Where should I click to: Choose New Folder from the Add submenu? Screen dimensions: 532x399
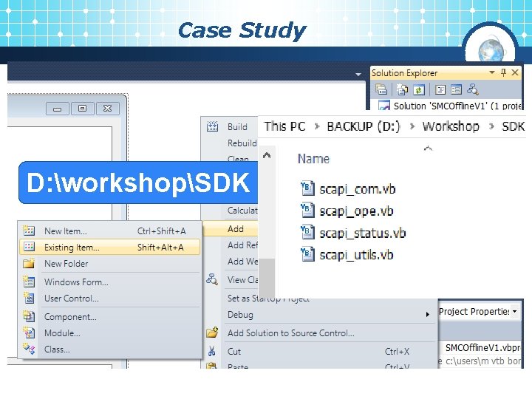point(109,264)
